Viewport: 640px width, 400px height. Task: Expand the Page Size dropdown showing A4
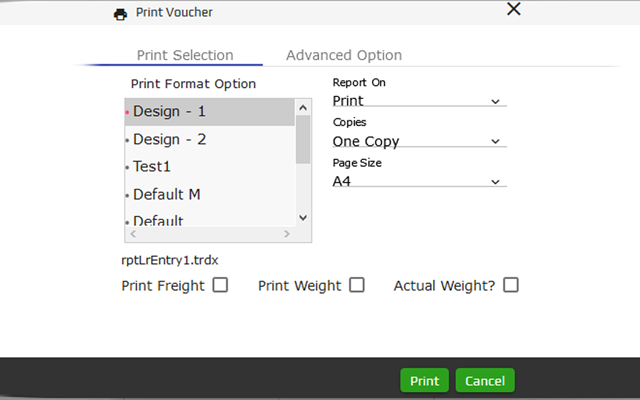pyautogui.click(x=419, y=181)
